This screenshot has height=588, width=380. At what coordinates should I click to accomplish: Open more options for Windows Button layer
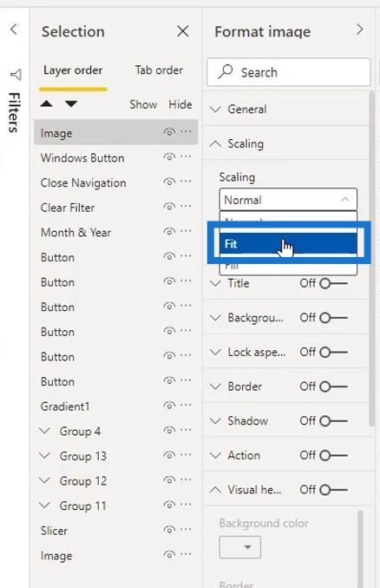click(x=186, y=156)
